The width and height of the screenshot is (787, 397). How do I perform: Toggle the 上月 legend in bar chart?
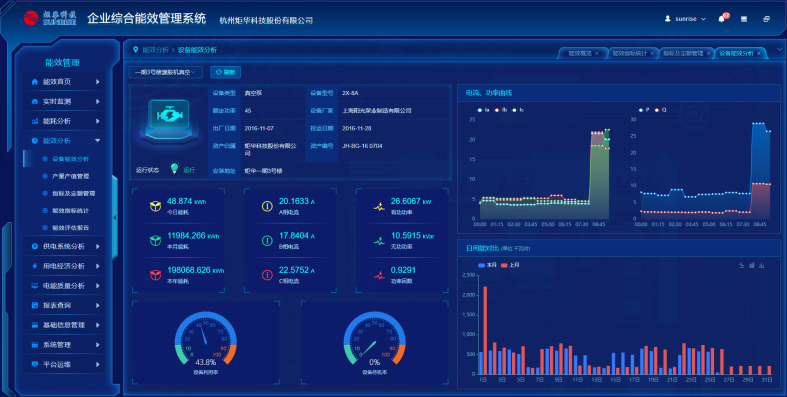tap(510, 264)
